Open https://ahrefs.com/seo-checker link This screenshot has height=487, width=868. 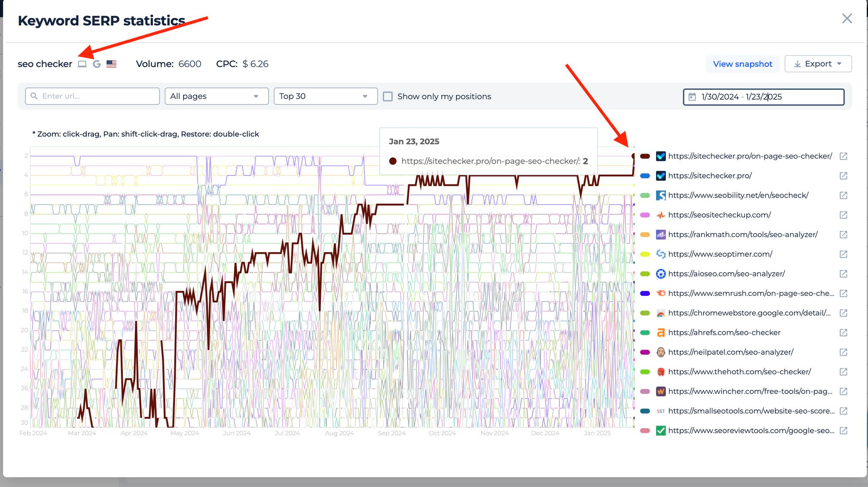click(724, 333)
